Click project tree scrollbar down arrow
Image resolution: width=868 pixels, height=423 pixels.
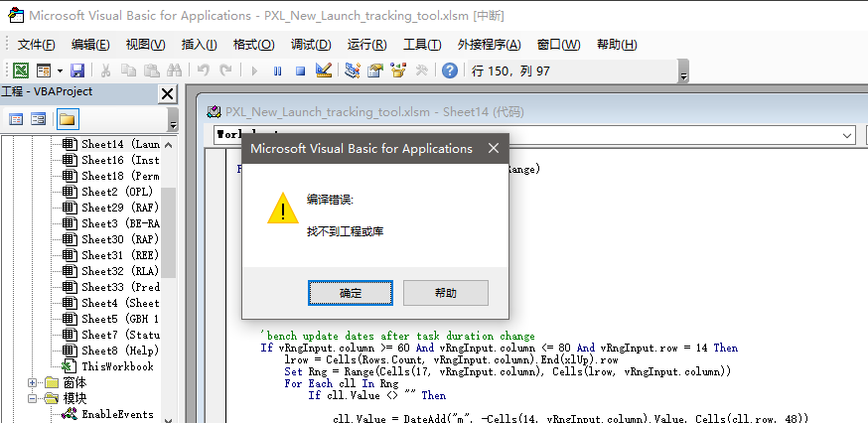[168, 419]
